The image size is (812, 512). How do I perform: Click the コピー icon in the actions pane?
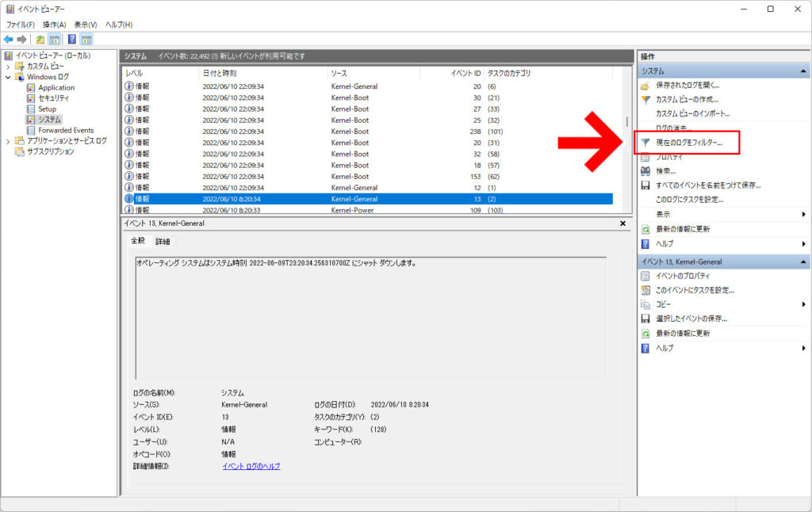(x=645, y=304)
